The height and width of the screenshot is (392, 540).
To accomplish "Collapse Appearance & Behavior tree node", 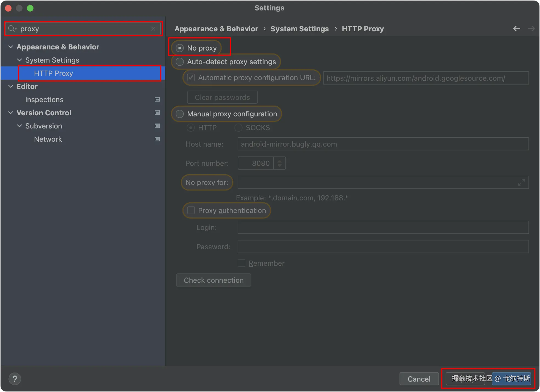I will tap(11, 47).
